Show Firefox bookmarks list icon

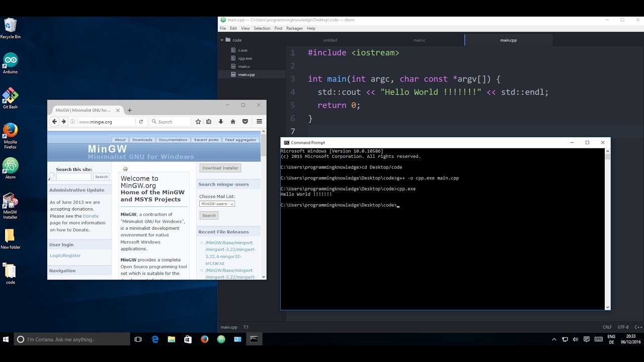tap(209, 122)
